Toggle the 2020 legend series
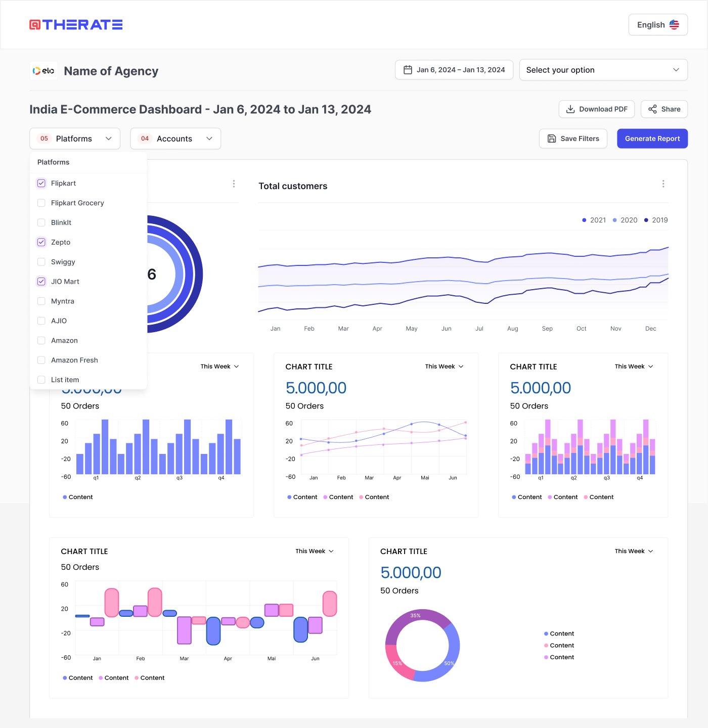Screen dimensions: 708x728 (x=625, y=220)
